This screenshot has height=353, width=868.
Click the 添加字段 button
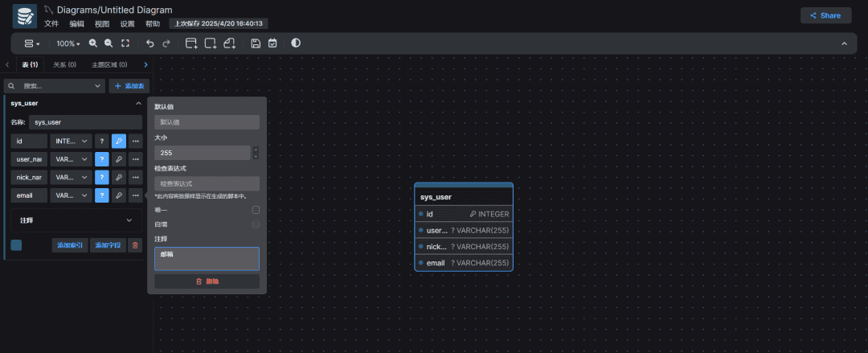tap(107, 245)
